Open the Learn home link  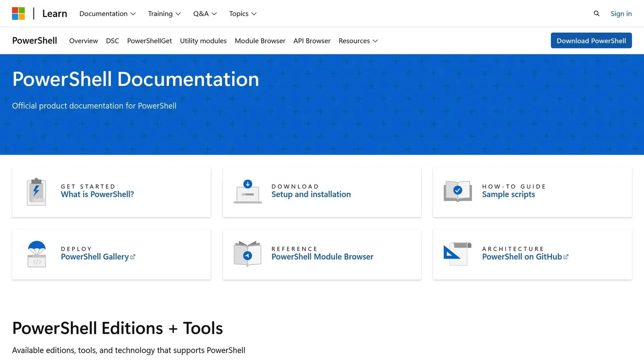55,14
